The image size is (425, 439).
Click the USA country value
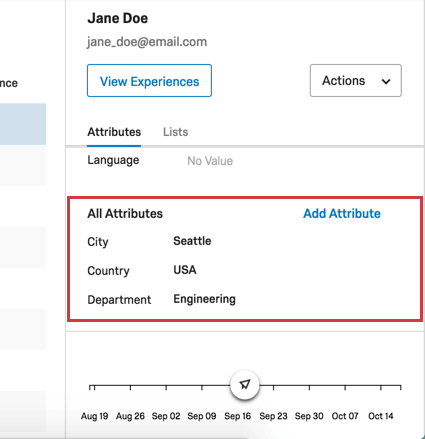(185, 270)
